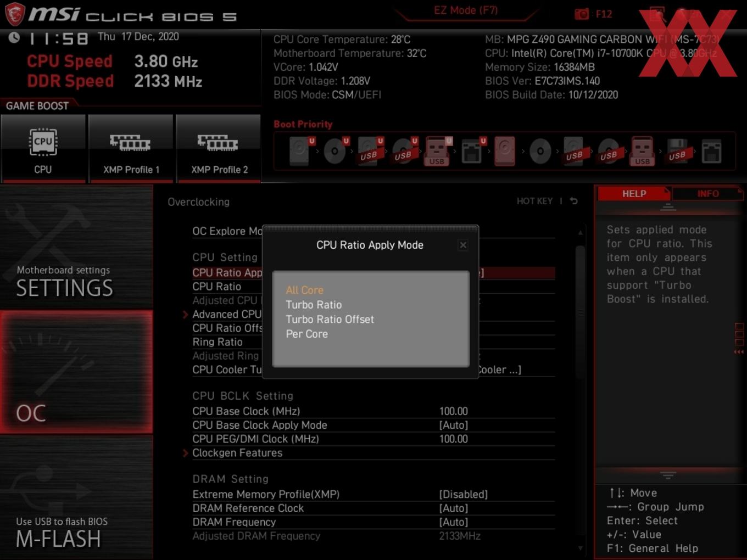Select CPU PEG/DMI Clock (MHz) label
The height and width of the screenshot is (560, 747).
tap(255, 439)
